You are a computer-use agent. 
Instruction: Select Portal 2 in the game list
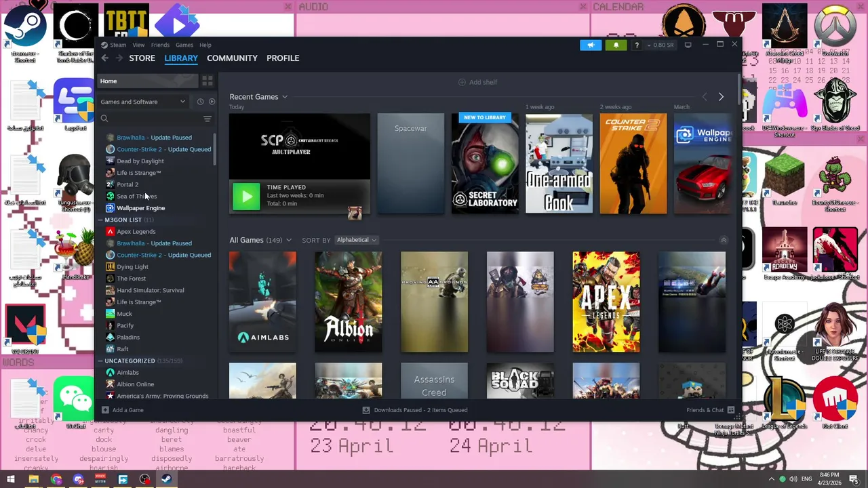127,184
